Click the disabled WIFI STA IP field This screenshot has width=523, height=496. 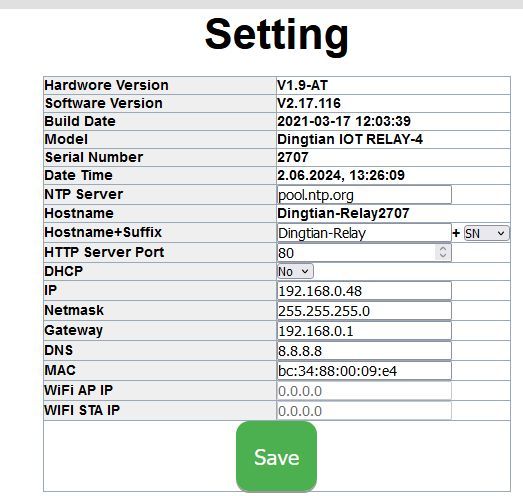point(364,411)
